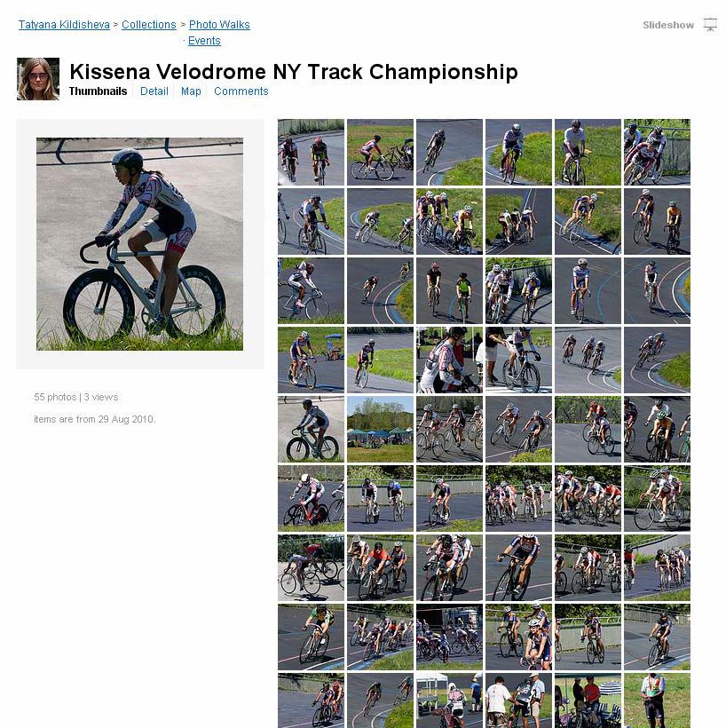Open the Events collection link

(x=204, y=41)
